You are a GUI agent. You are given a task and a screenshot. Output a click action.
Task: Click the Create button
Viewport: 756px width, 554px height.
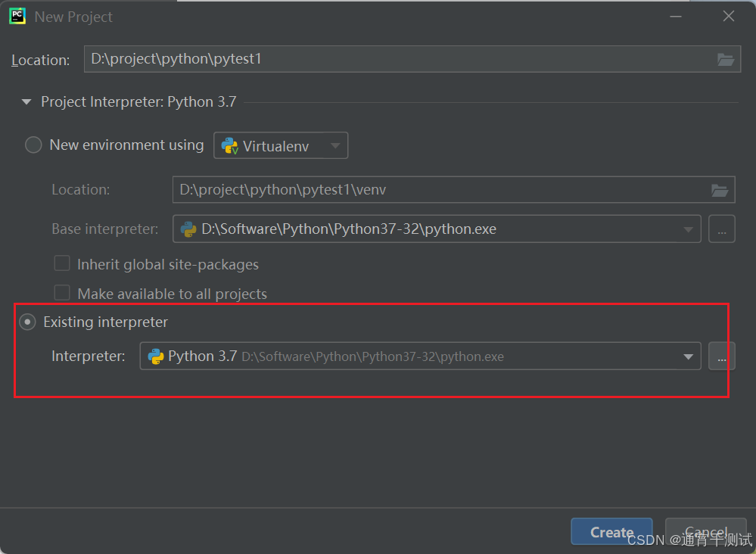pos(611,532)
